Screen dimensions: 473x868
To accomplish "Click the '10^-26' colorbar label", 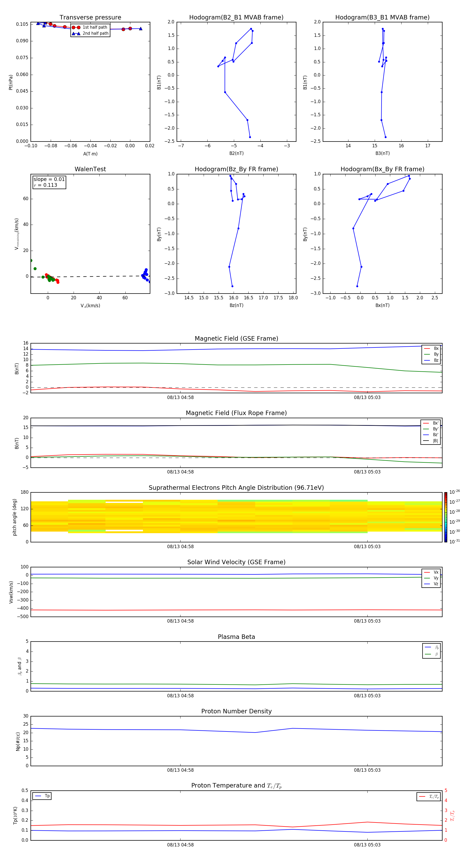I will 455,492.
